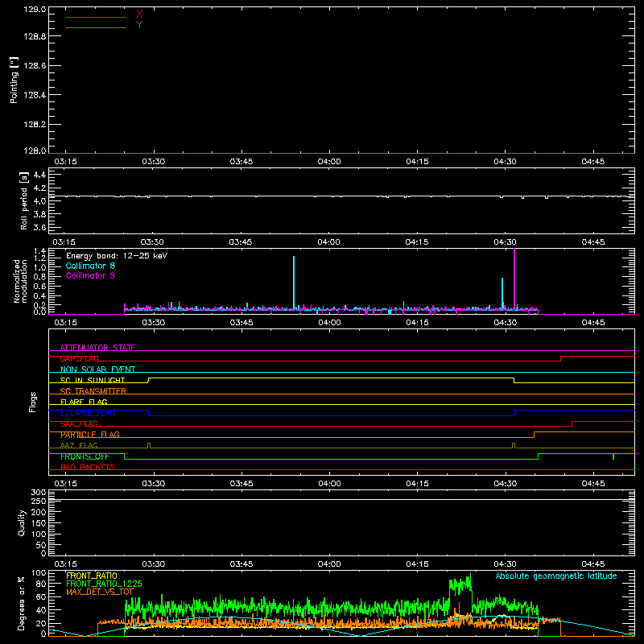Select the cyan Collimator 8 legend label
The width and height of the screenshot is (644, 644).
click(x=90, y=266)
